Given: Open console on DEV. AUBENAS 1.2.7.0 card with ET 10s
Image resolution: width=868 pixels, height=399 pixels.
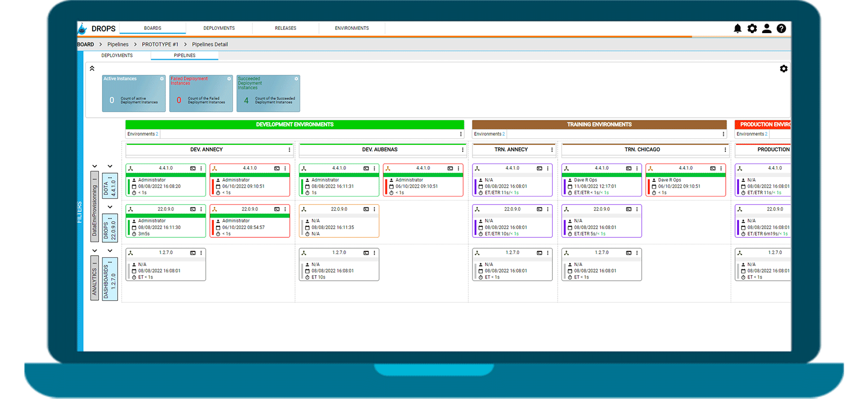Looking at the screenshot, I should click(x=366, y=253).
